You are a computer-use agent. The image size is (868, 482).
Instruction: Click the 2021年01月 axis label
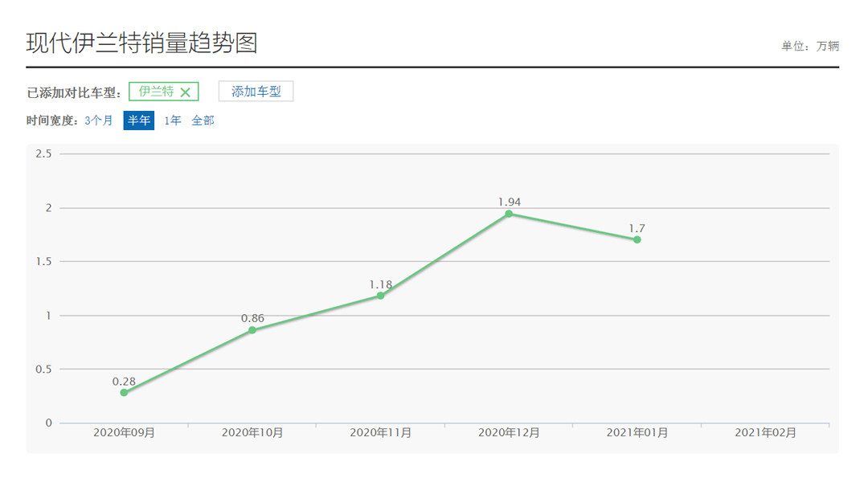637,432
